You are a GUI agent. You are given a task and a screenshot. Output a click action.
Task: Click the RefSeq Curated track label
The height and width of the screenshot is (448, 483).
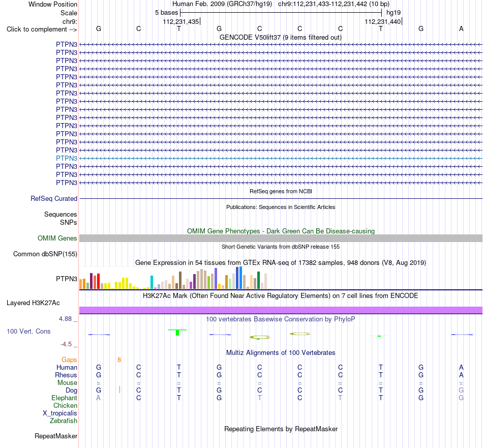pos(54,199)
